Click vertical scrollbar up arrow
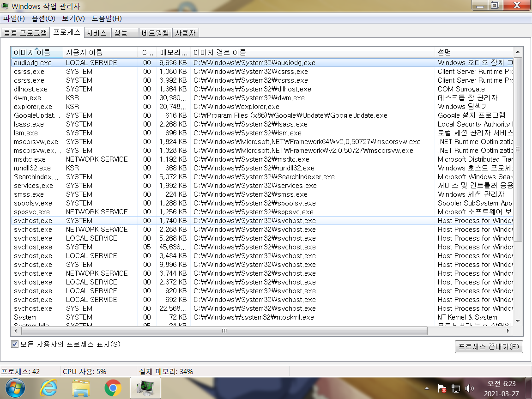This screenshot has height=399, width=532. tap(518, 52)
